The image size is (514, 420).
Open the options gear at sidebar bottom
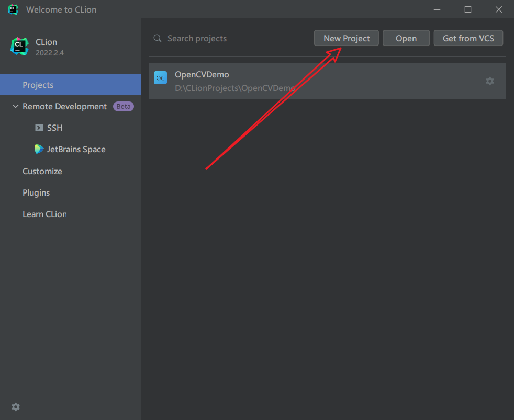coord(16,407)
